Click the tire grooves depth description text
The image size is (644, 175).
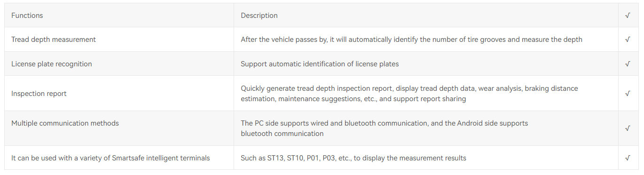click(x=411, y=40)
